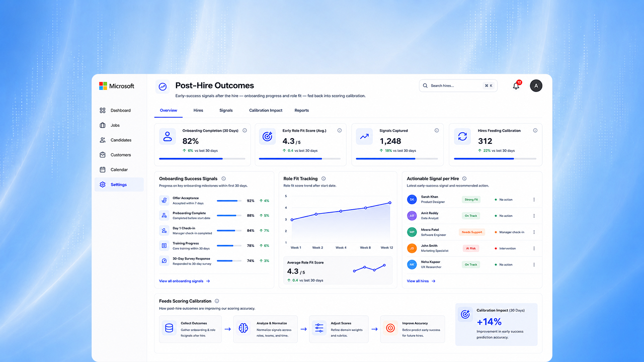Click the info icon on Onboarding Completion card
Screen dimensions: 644x362
245,130
